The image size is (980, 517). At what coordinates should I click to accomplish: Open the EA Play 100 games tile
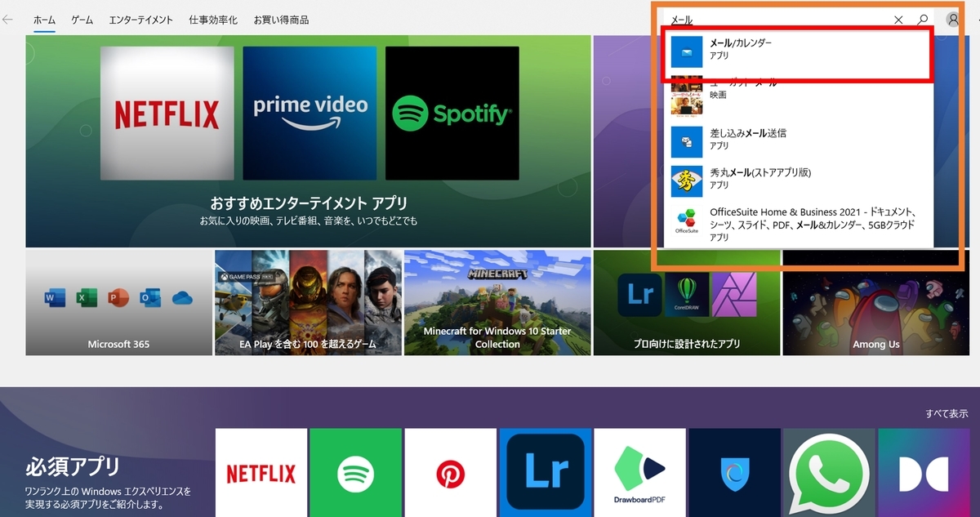[308, 303]
